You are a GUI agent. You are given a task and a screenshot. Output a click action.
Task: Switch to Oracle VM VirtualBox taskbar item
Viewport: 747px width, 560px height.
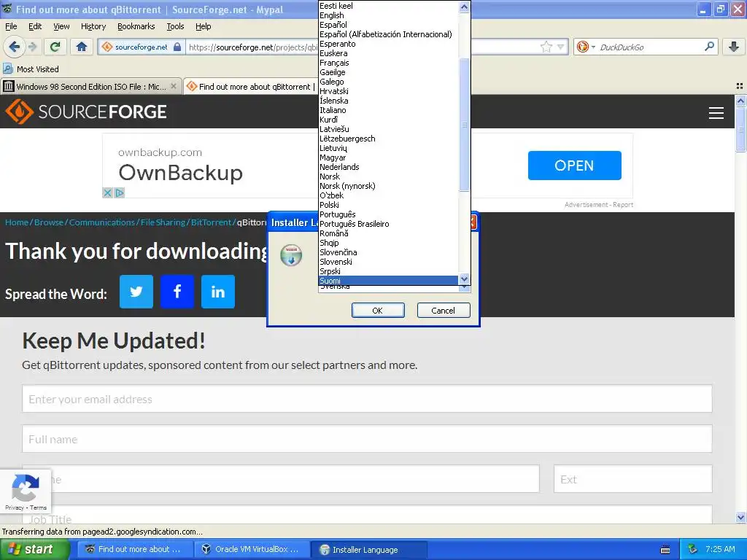click(252, 549)
